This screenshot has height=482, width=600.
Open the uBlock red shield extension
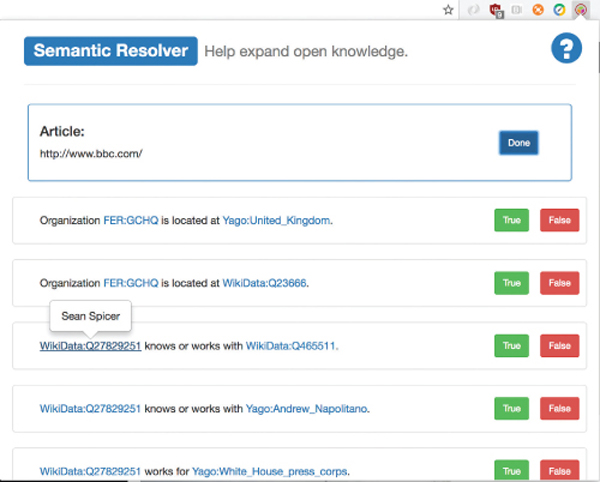tap(496, 10)
